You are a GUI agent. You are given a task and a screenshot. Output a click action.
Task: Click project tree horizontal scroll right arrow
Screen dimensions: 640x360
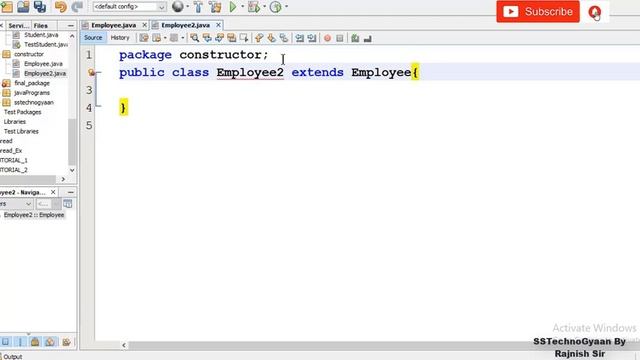[x=63, y=179]
